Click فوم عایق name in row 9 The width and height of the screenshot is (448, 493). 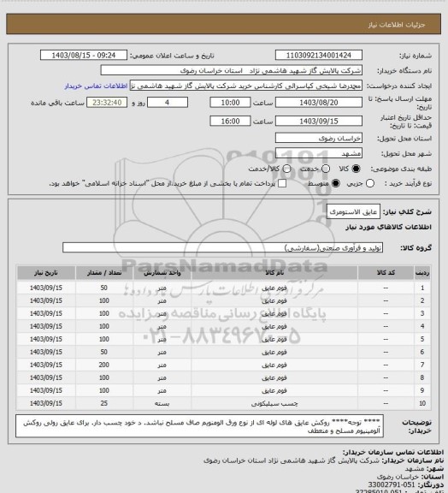pos(274,390)
